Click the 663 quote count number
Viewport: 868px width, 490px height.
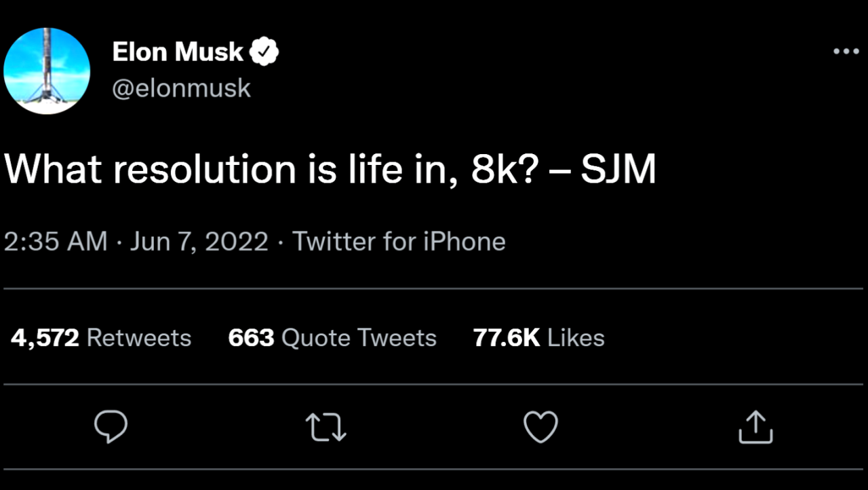pos(252,337)
